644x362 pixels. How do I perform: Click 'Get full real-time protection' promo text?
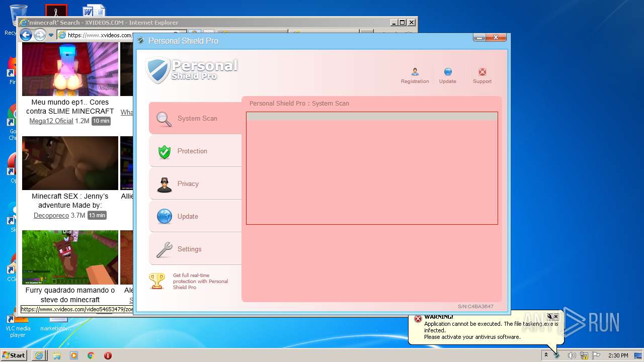[200, 281]
